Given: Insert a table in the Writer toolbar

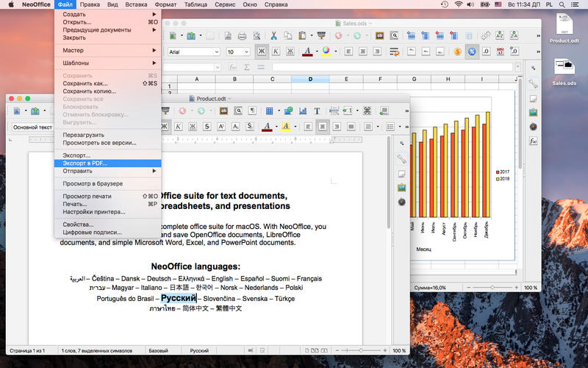Looking at the screenshot, I should (269, 110).
